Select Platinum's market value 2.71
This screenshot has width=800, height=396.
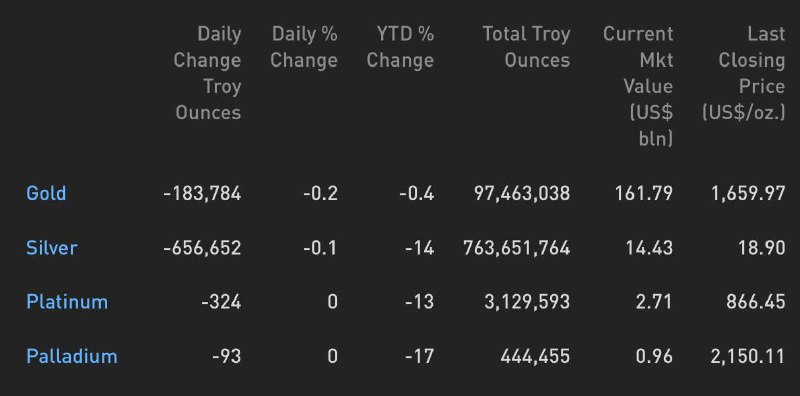tap(654, 302)
